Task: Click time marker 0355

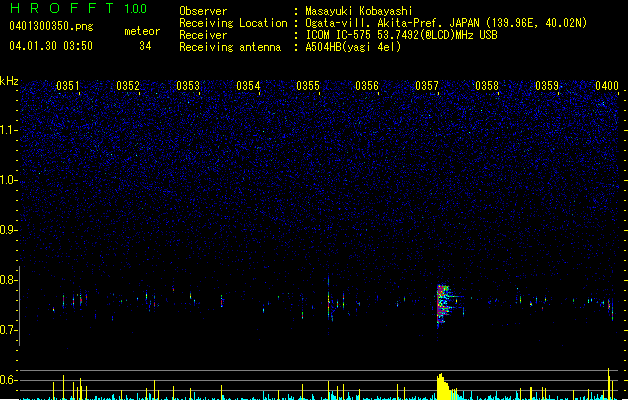Action: click(308, 86)
